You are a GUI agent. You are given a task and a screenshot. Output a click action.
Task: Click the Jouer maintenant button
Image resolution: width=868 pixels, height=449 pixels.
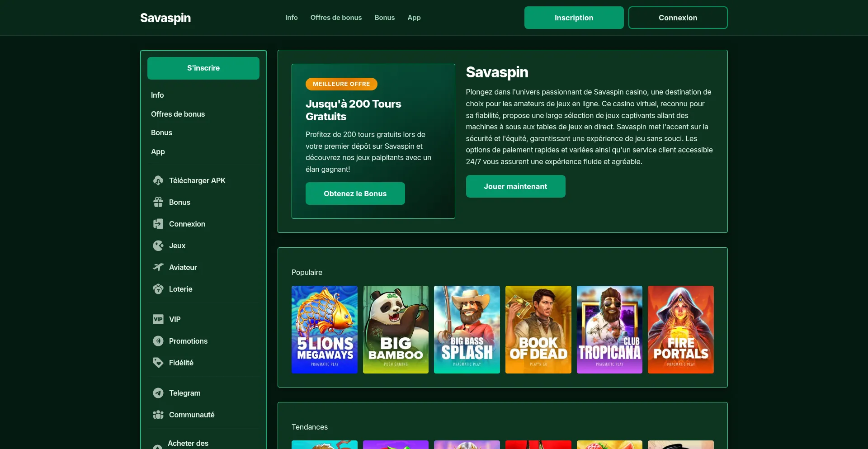tap(516, 186)
